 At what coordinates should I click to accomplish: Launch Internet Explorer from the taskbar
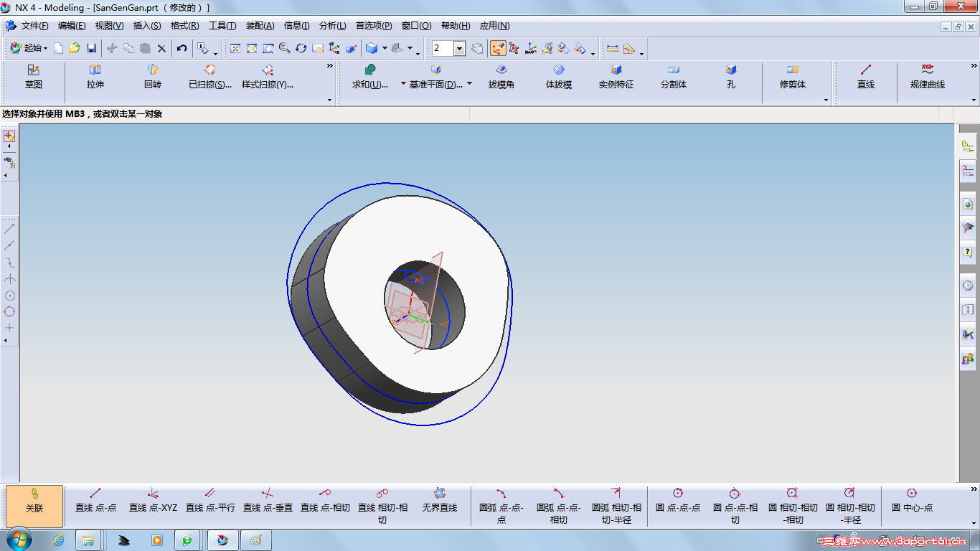pos(59,540)
